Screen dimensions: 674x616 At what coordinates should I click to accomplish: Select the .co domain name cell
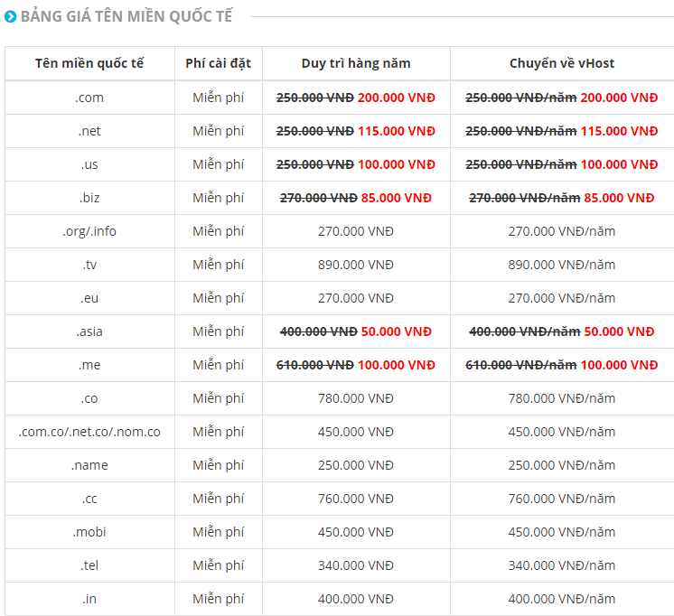89,398
